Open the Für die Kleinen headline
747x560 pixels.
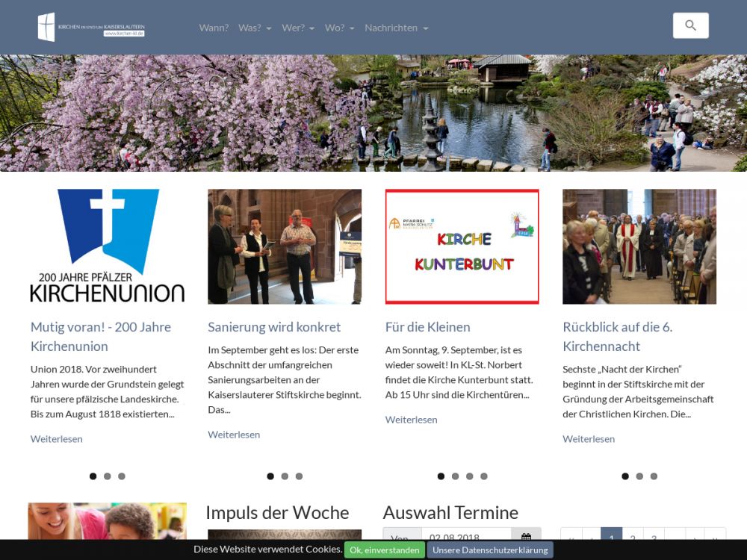coord(427,327)
